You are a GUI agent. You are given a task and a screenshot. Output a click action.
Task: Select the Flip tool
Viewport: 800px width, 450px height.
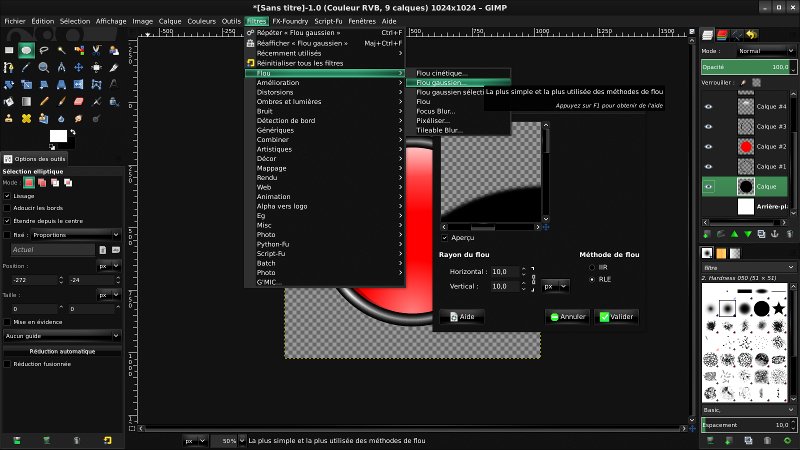(79, 85)
